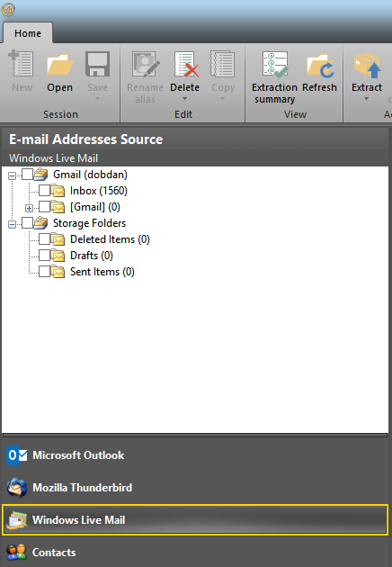Click the Contacts people icon
Screen dimensions: 392x567
click(16, 553)
